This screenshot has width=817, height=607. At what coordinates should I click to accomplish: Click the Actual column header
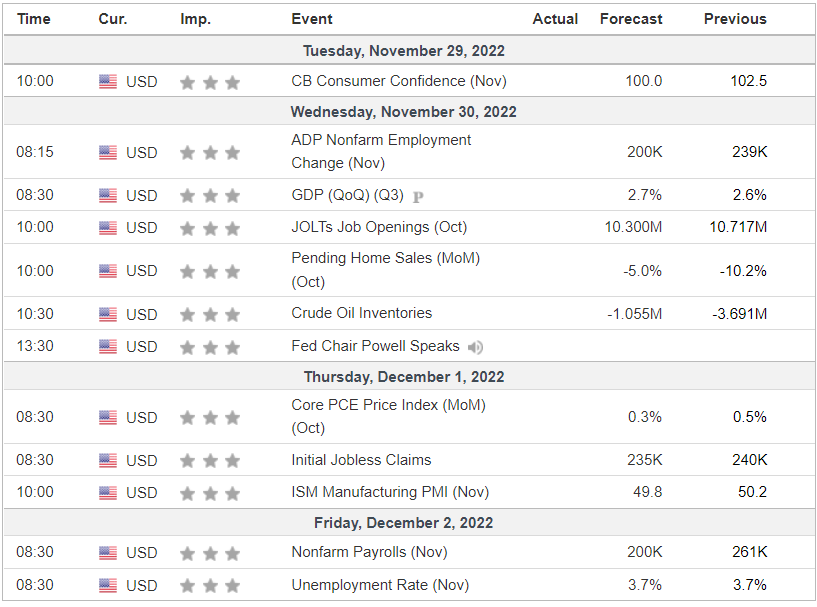[x=555, y=19]
